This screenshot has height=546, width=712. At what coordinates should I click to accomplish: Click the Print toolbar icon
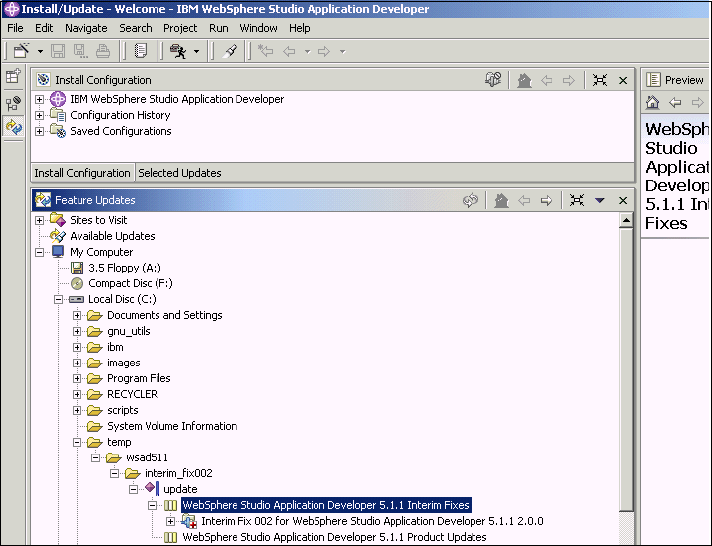(103, 51)
